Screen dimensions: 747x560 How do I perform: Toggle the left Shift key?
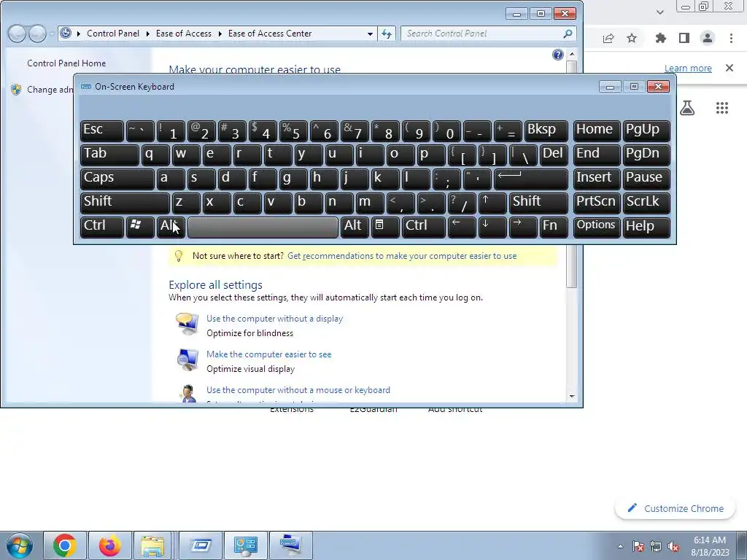125,203
